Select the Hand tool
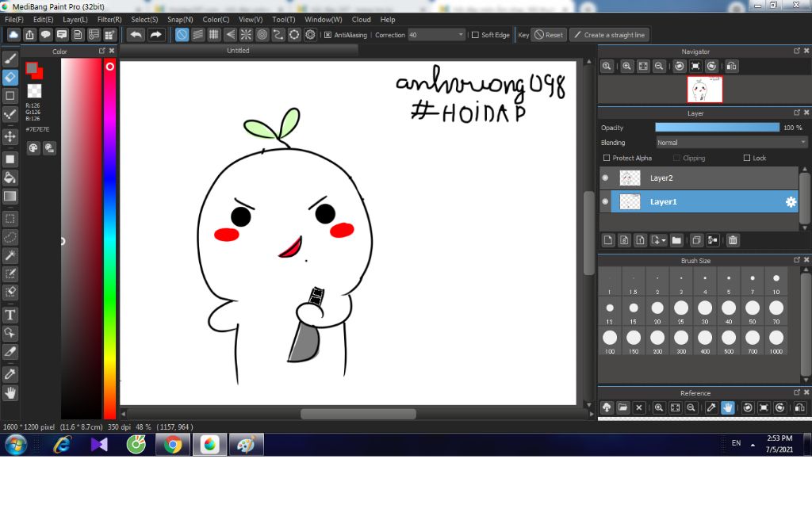This screenshot has width=812, height=524. tap(10, 393)
